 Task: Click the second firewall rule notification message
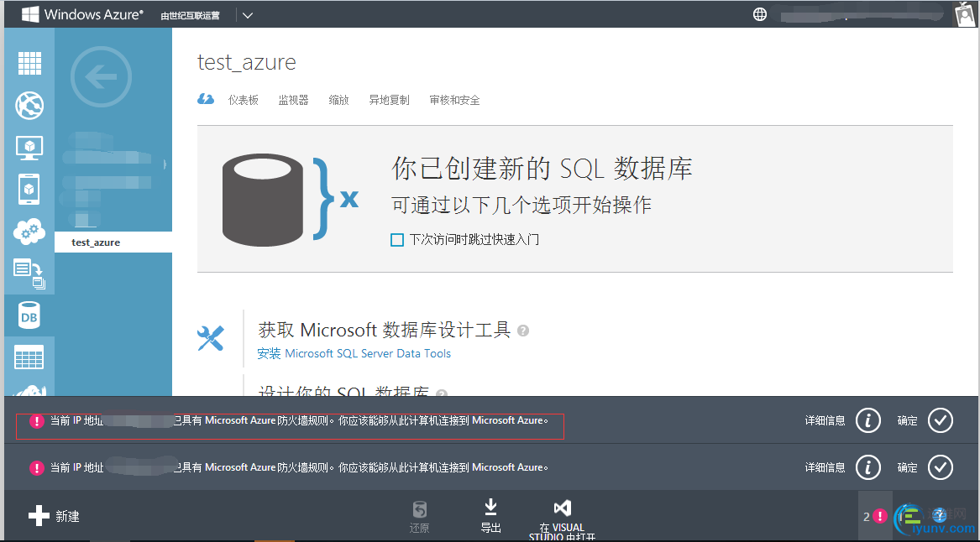pos(299,467)
